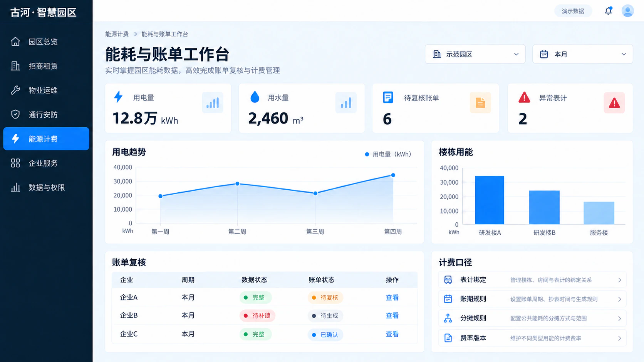Click the 第四周 data point on the chart

click(x=393, y=175)
